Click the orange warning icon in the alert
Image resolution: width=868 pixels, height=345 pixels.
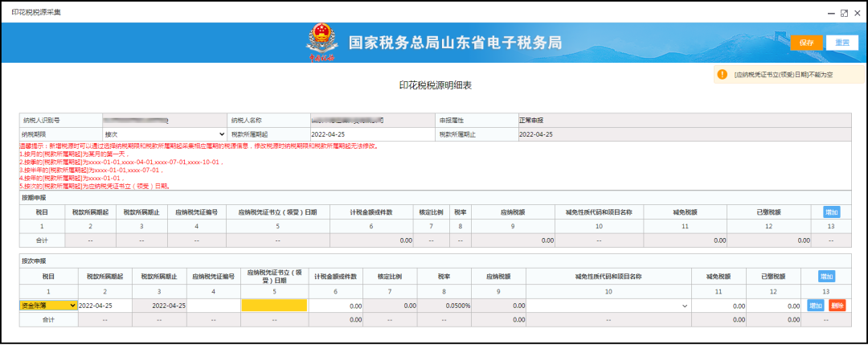click(x=722, y=74)
